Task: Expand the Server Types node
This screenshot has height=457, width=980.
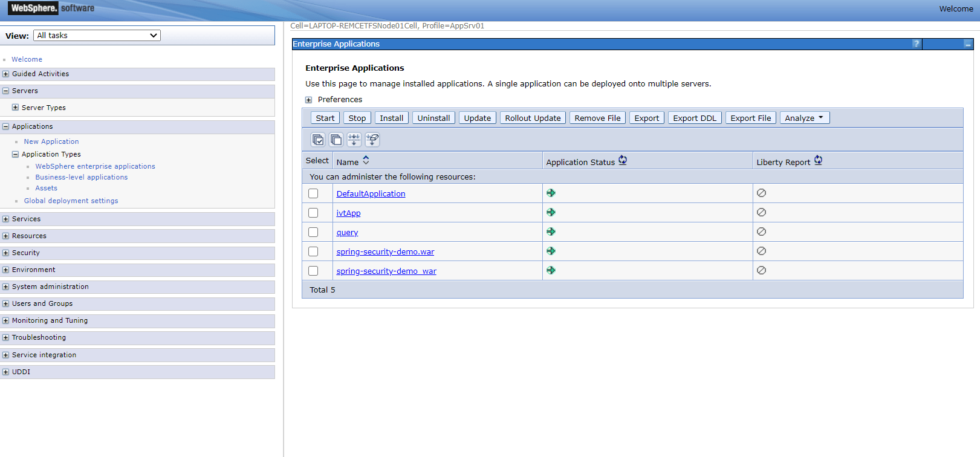Action: click(x=15, y=107)
